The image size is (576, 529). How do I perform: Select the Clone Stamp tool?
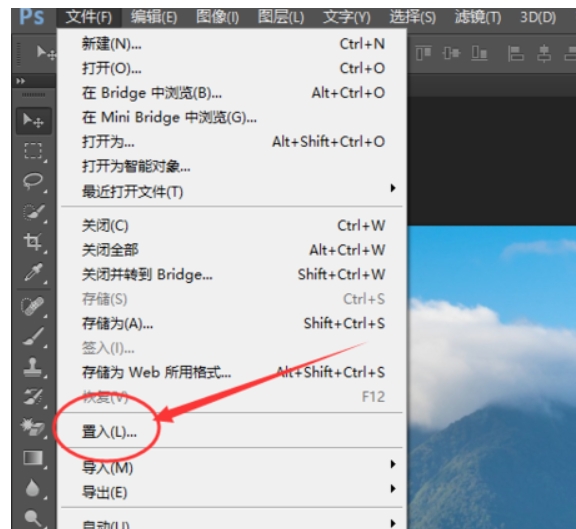pyautogui.click(x=33, y=367)
